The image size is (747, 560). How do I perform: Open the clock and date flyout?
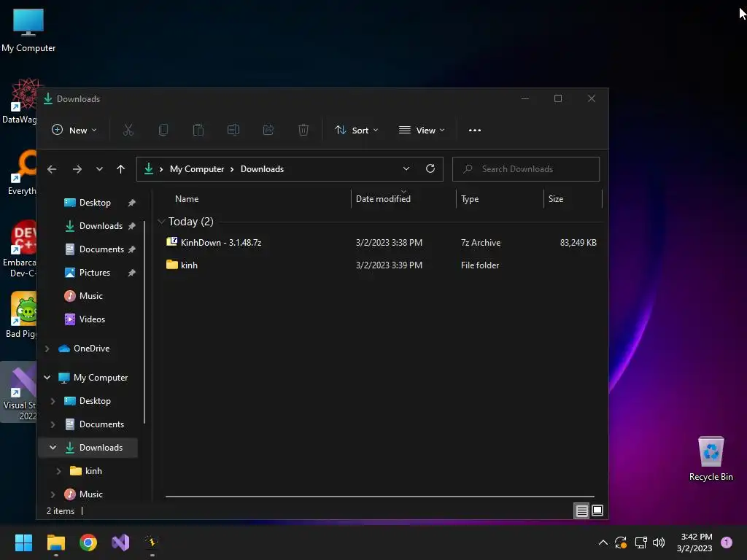(694, 542)
